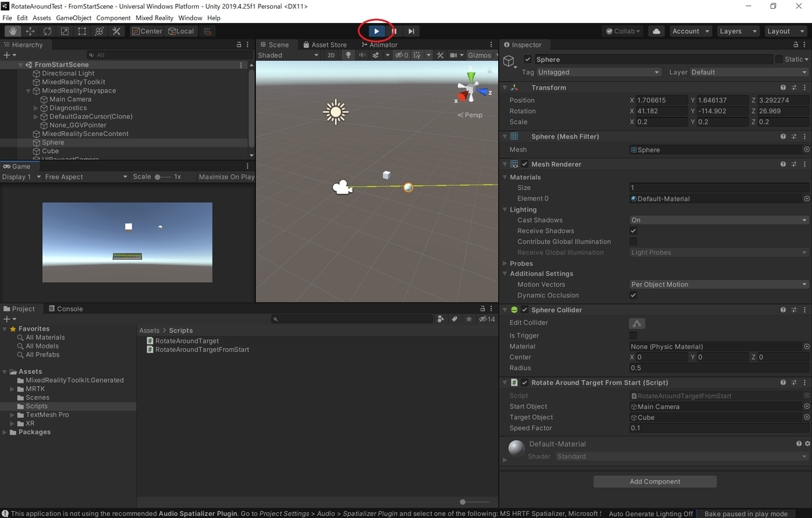Toggle scene audio icon

pyautogui.click(x=363, y=55)
